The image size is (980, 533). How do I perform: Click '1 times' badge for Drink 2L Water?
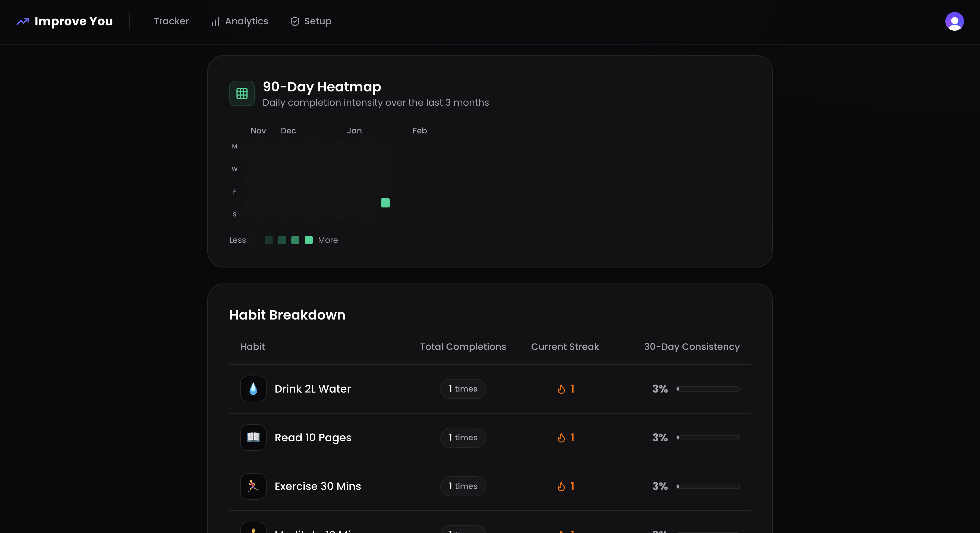point(463,389)
